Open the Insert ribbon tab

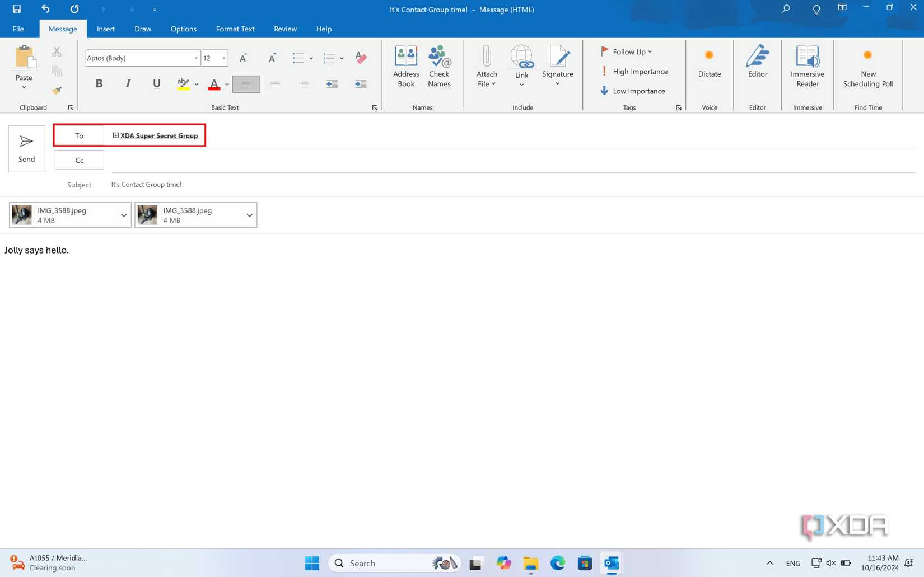click(106, 29)
